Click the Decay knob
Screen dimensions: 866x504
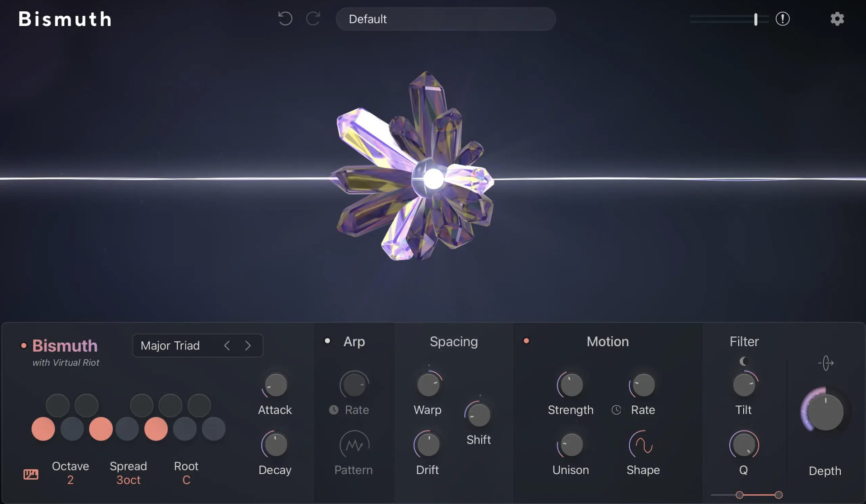pos(275,445)
